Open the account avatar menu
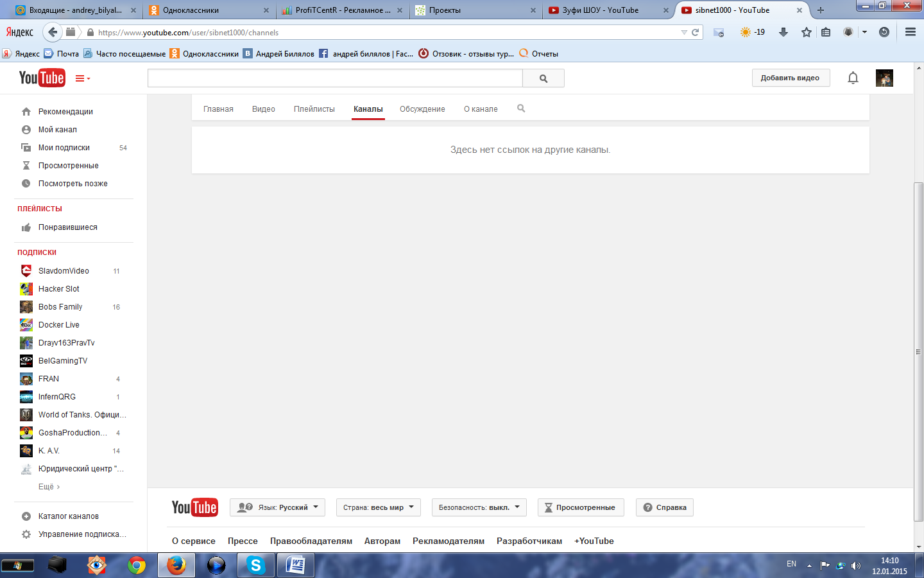 click(x=884, y=78)
